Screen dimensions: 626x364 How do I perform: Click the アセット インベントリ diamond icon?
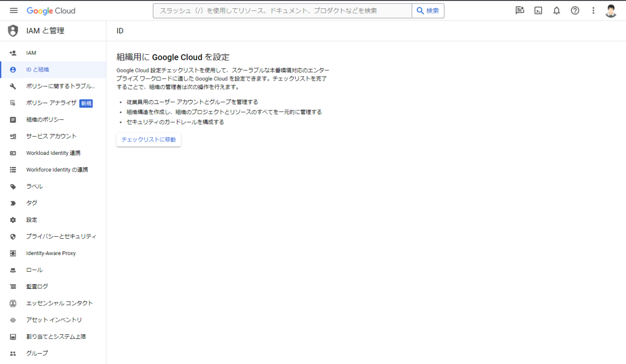point(13,320)
